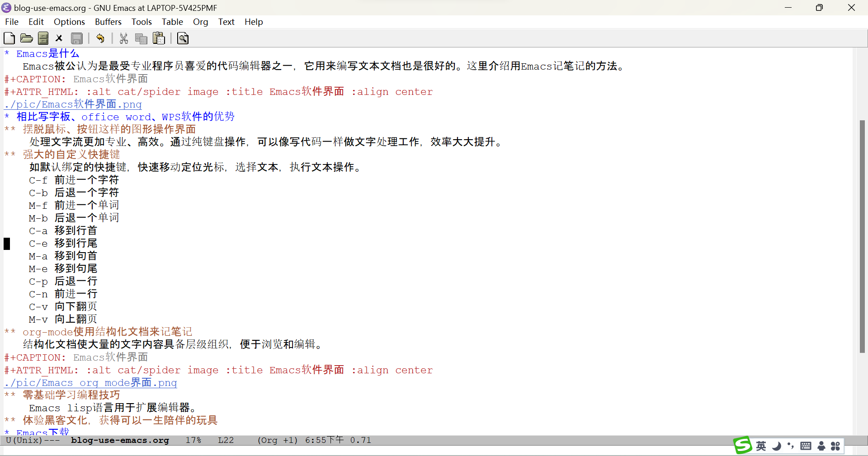
Task: Click the Sogou green S logo icon
Action: [x=742, y=446]
